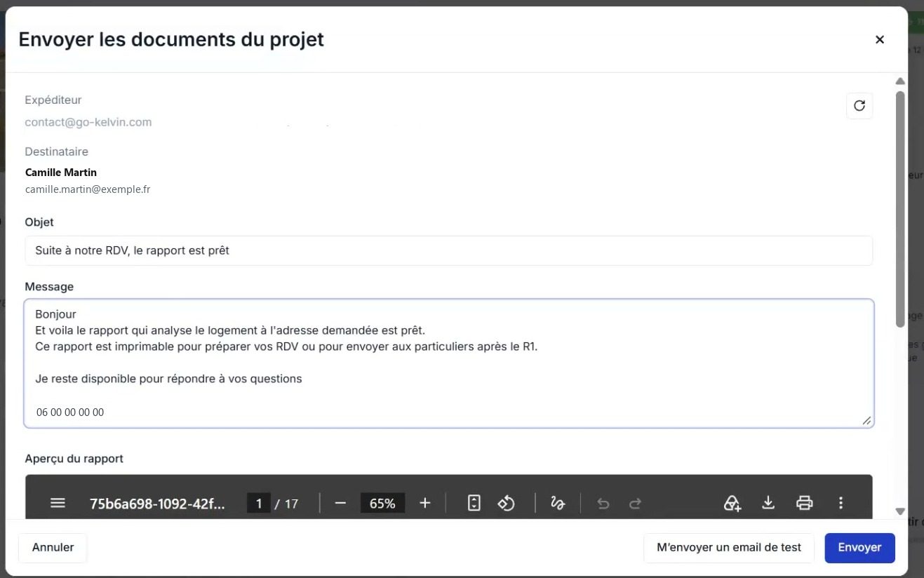The width and height of the screenshot is (924, 578).
Task: Select the draw annotation tool
Action: (558, 503)
